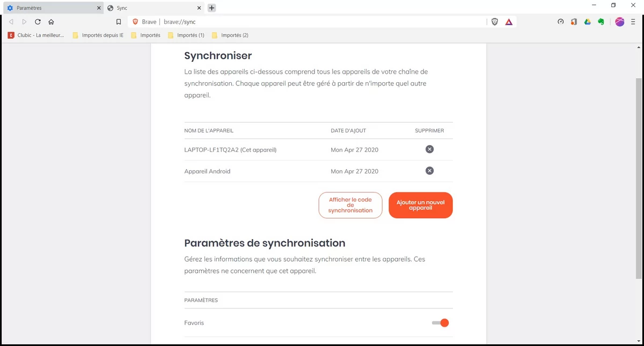The height and width of the screenshot is (346, 644).
Task: Open the Importés (1) bookmark folder
Action: (186, 35)
